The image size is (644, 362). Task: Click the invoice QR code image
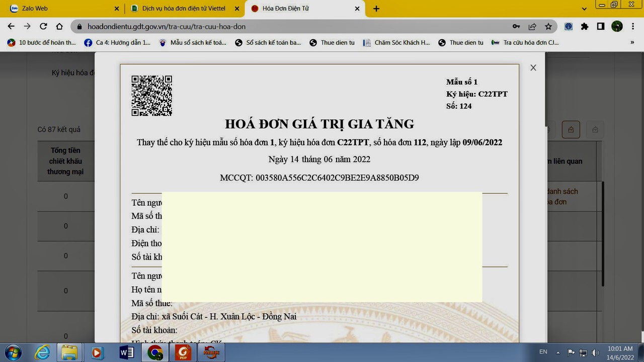pyautogui.click(x=151, y=96)
